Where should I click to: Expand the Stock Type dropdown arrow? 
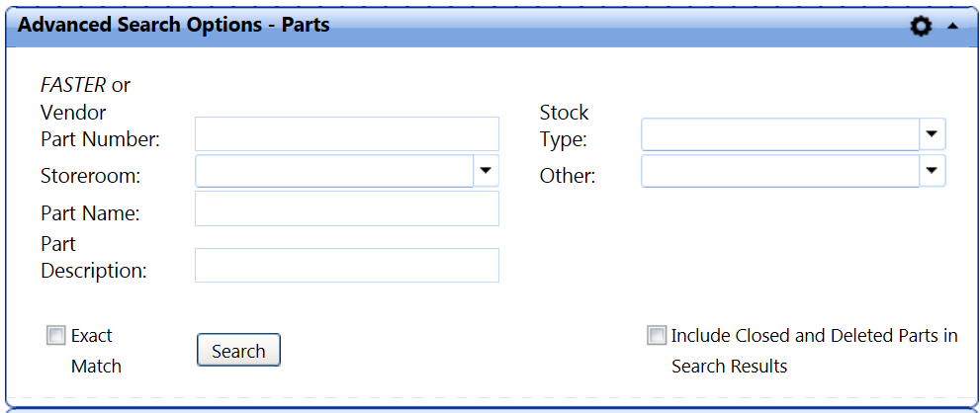tap(933, 133)
